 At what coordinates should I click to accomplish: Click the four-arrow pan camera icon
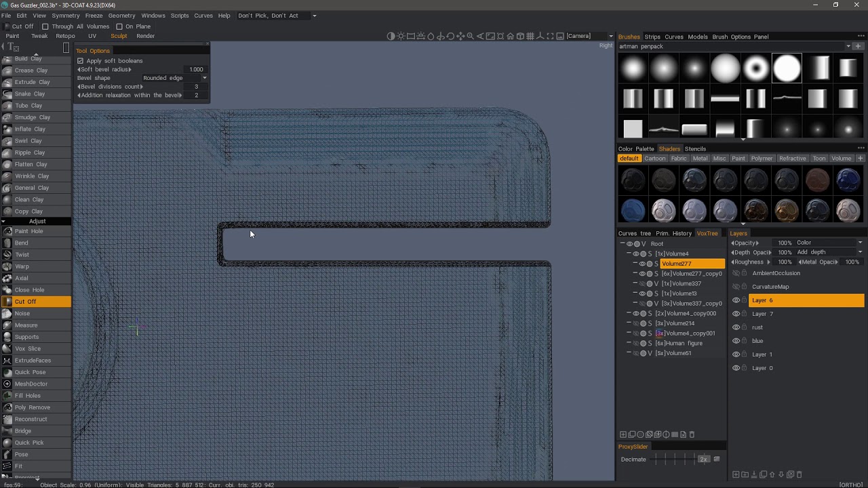[x=460, y=36]
